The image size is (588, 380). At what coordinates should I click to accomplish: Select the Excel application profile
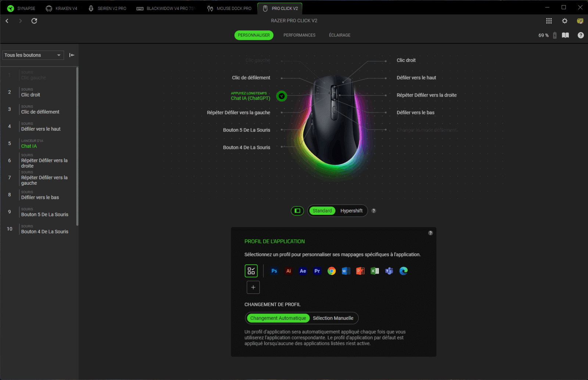[375, 271]
